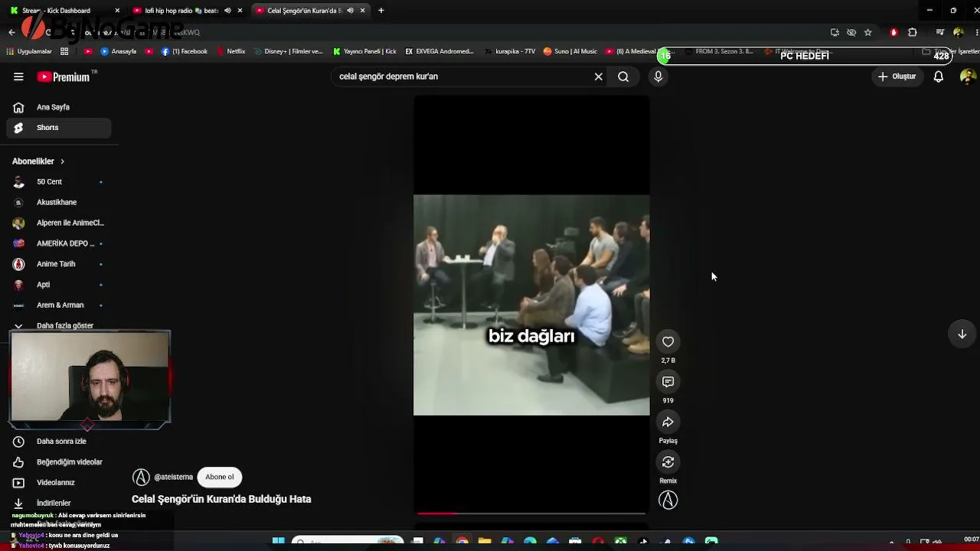Open the Arem & Arman subscription
This screenshot has width=980, height=551.
click(59, 305)
